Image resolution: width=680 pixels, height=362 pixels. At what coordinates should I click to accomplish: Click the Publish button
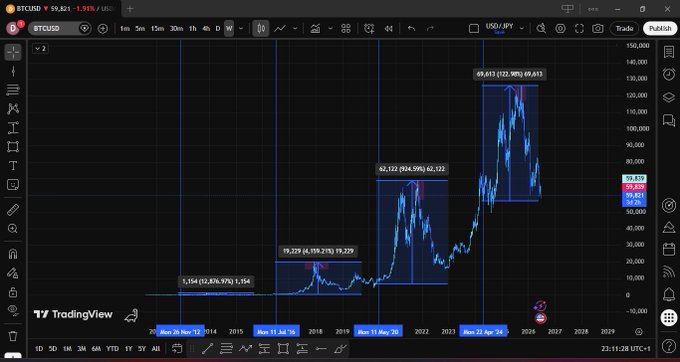tap(660, 29)
